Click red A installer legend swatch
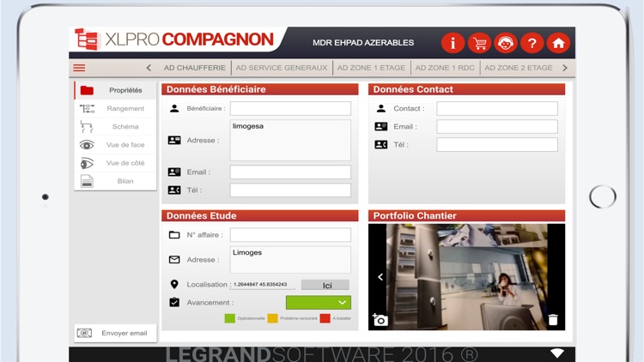644x362 pixels. click(x=325, y=318)
